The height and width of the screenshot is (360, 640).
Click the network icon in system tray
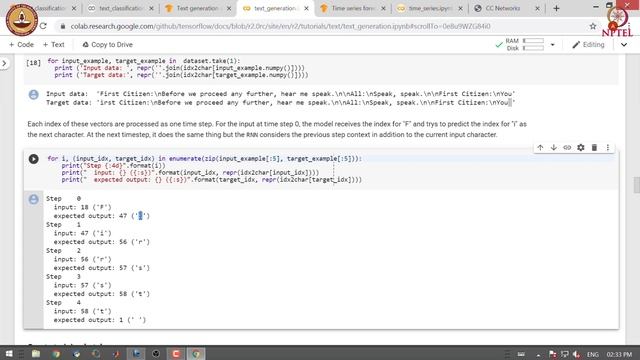coord(564,354)
